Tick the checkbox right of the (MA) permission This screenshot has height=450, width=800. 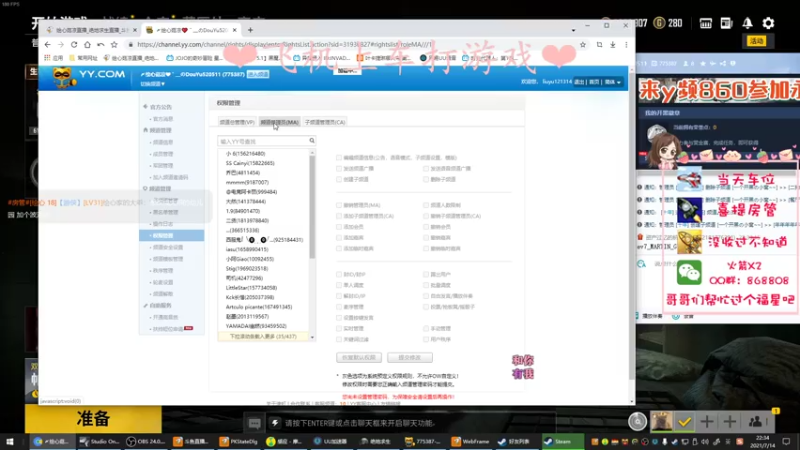click(426, 205)
